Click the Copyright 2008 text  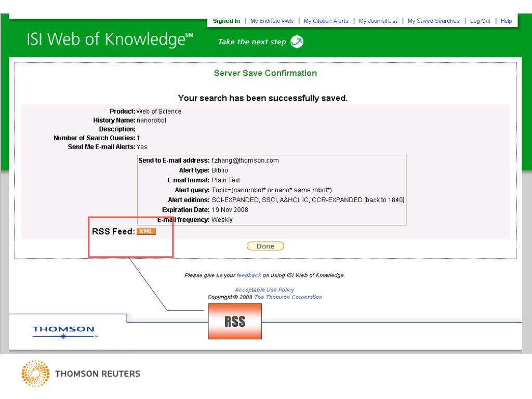[x=230, y=297]
